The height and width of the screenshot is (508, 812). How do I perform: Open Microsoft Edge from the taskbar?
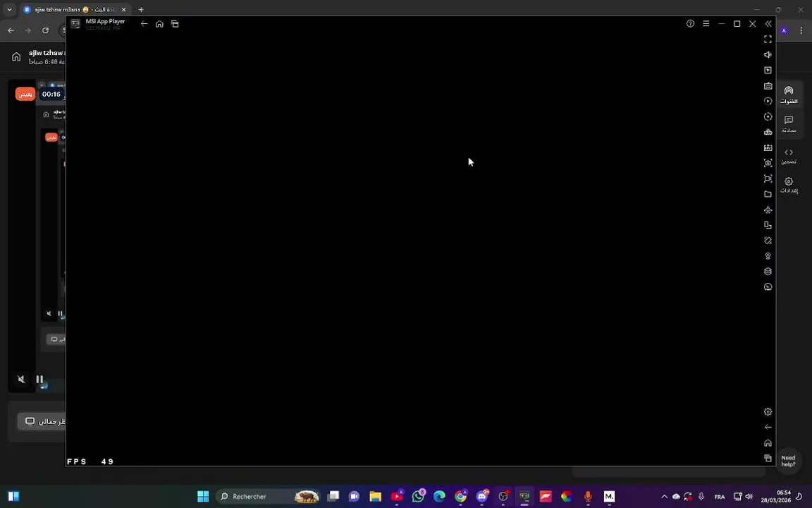(439, 497)
